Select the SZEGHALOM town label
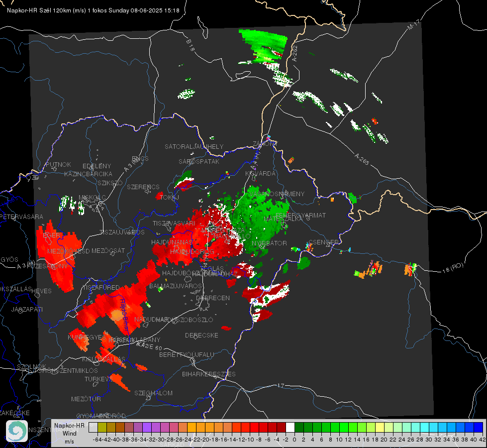The width and height of the screenshot is (487, 448). (x=153, y=393)
